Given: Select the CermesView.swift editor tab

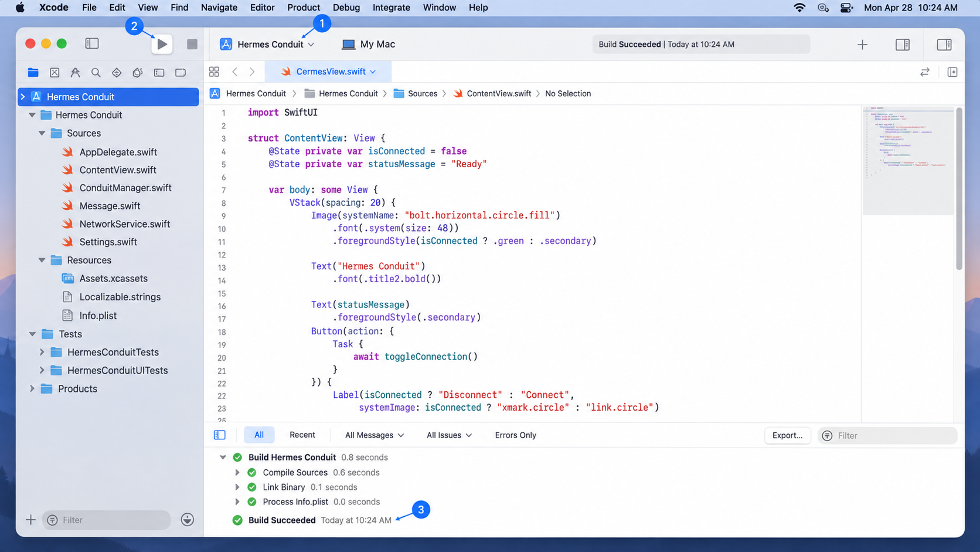Looking at the screenshot, I should click(328, 72).
